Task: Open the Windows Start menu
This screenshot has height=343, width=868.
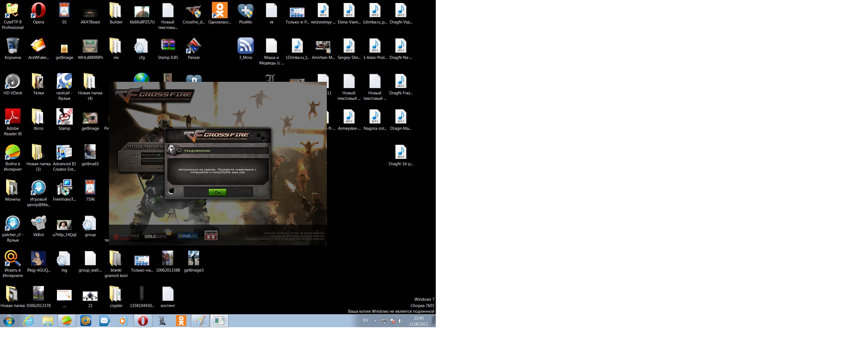Action: 9,321
